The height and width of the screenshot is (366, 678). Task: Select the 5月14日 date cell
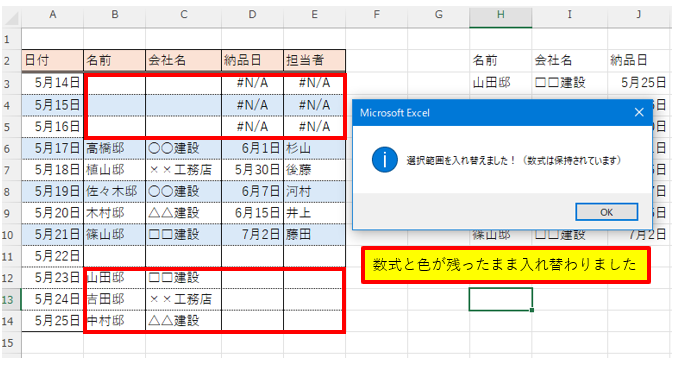52,83
